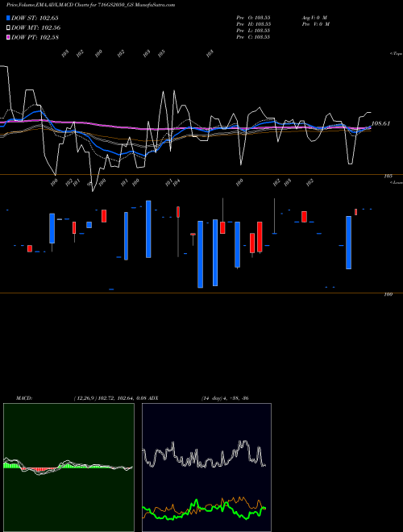The image size is (403, 532).
Task: Click the 103.61 price label on chart
Action: coord(380,123)
